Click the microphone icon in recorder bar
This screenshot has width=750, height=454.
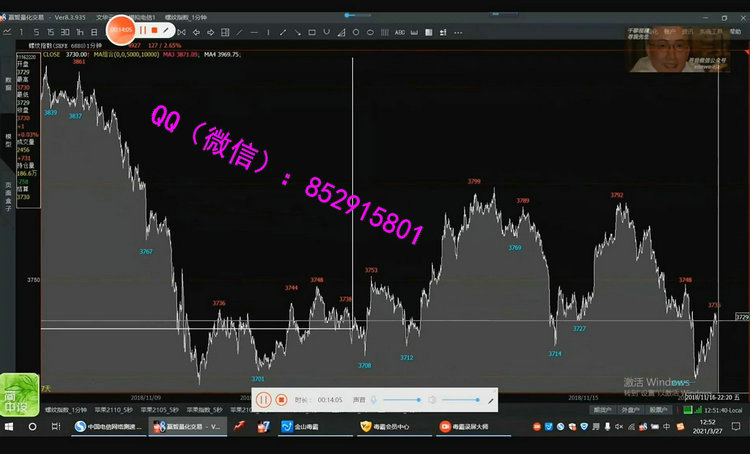click(x=374, y=400)
